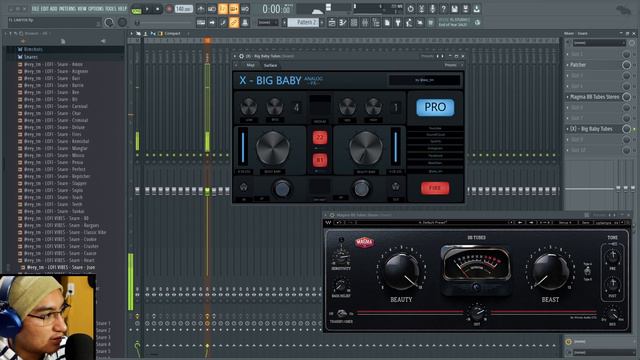Open the PATTERNS menu
The height and width of the screenshot is (360, 640).
coord(67,9)
